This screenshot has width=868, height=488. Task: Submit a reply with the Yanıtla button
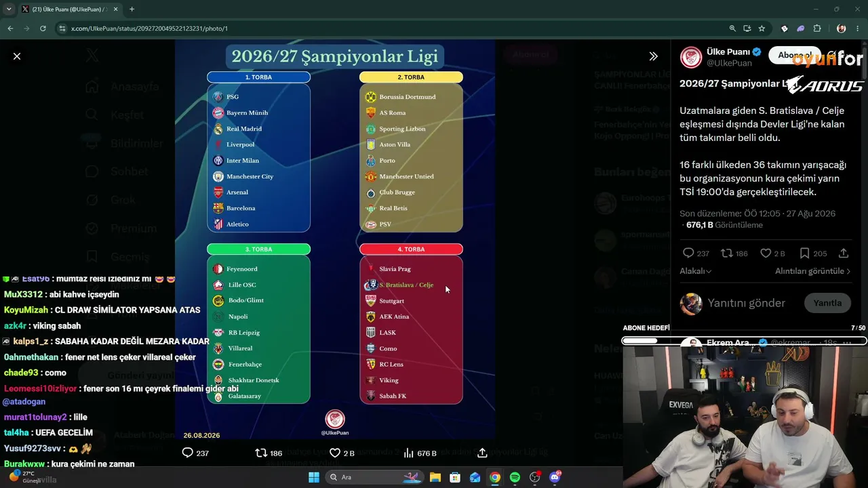click(x=827, y=303)
